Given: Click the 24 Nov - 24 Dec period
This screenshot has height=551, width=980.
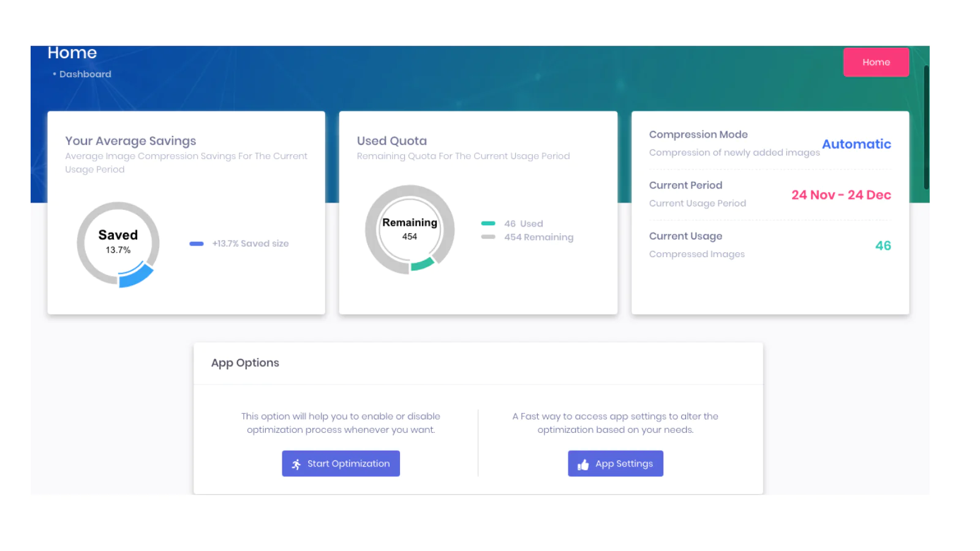Looking at the screenshot, I should tap(840, 195).
